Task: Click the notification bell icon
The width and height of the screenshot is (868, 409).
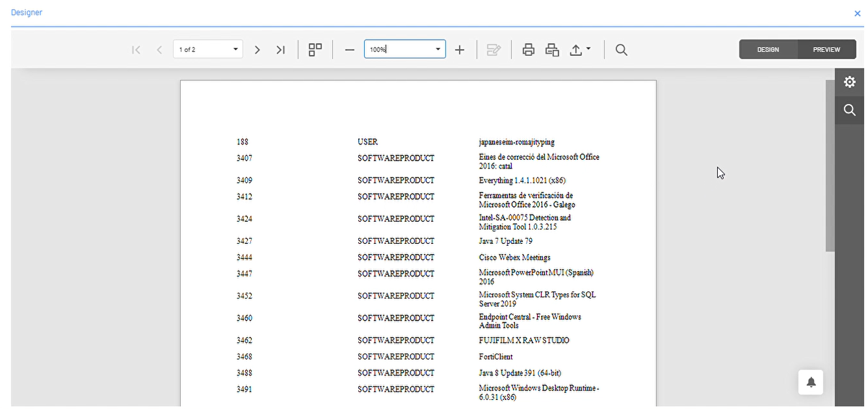Action: (811, 382)
